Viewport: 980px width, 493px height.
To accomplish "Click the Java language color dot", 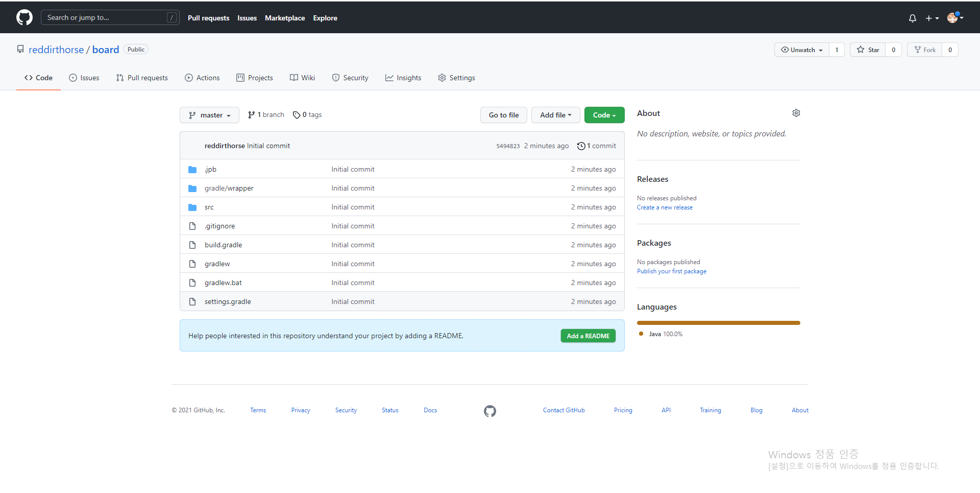I will click(641, 334).
